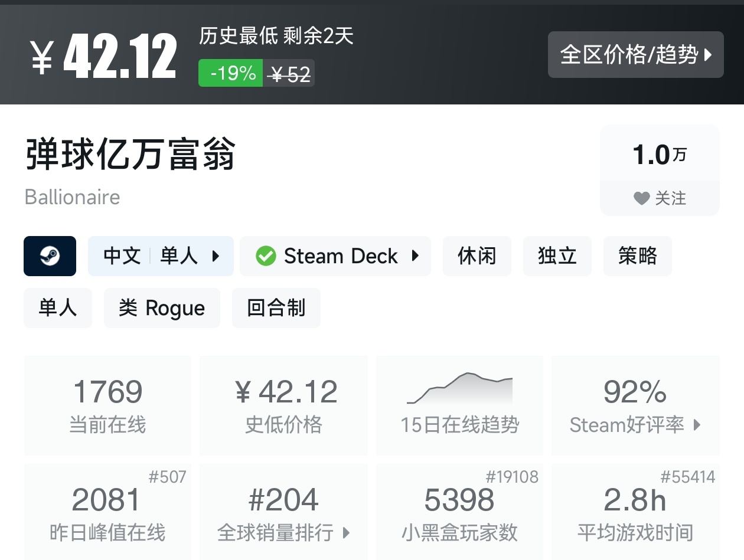This screenshot has width=744, height=560.
Task: Select the 单人 tag in second row
Action: point(58,308)
